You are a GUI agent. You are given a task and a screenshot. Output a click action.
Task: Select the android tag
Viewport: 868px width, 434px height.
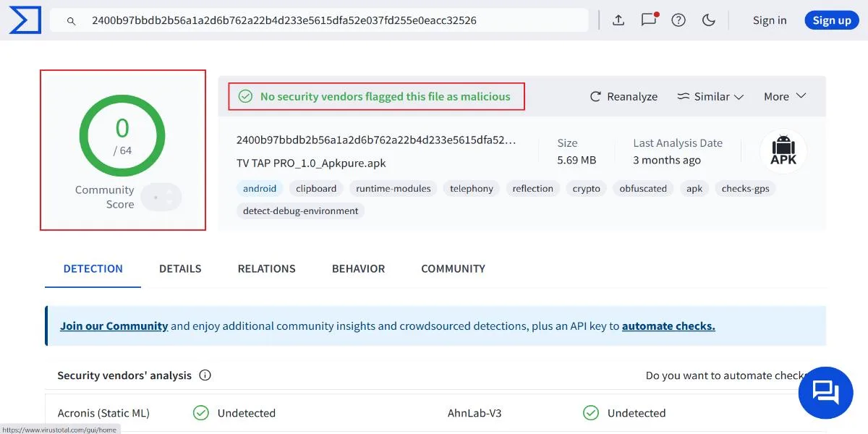pyautogui.click(x=260, y=189)
